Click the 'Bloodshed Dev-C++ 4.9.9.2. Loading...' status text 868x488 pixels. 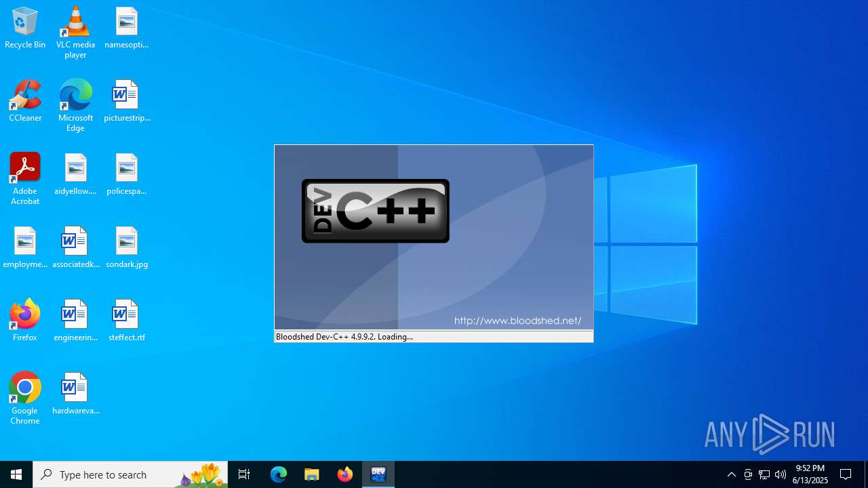pyautogui.click(x=344, y=337)
